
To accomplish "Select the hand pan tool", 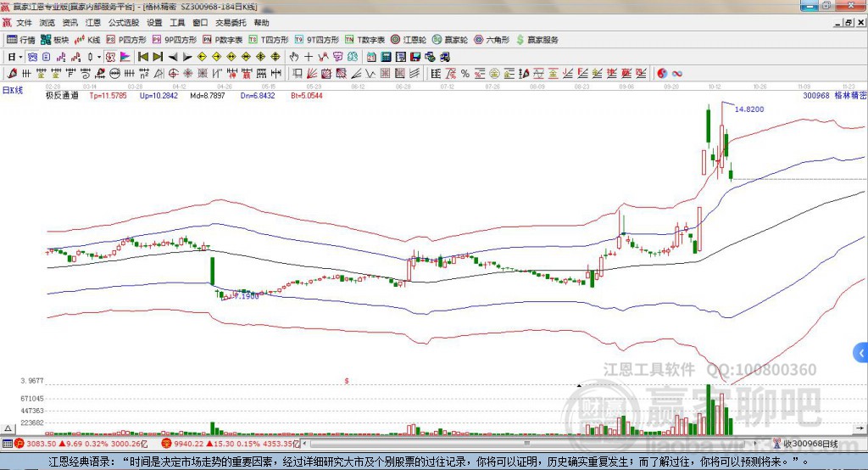I will click(x=294, y=57).
